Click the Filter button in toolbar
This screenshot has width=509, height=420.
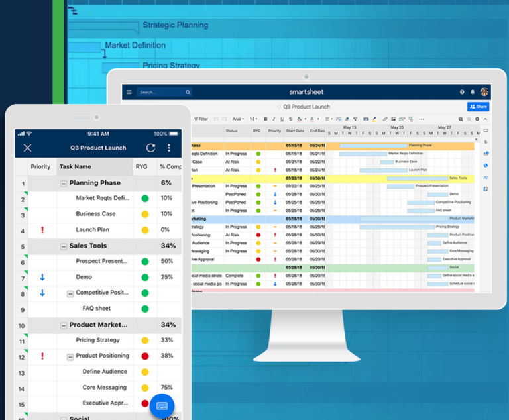[x=201, y=119]
